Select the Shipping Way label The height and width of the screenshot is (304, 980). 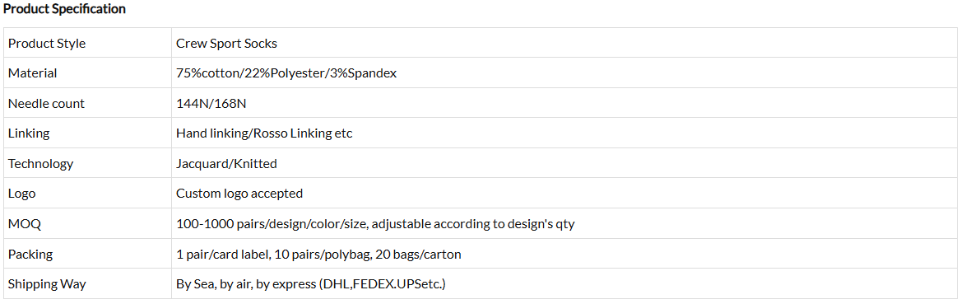(47, 284)
